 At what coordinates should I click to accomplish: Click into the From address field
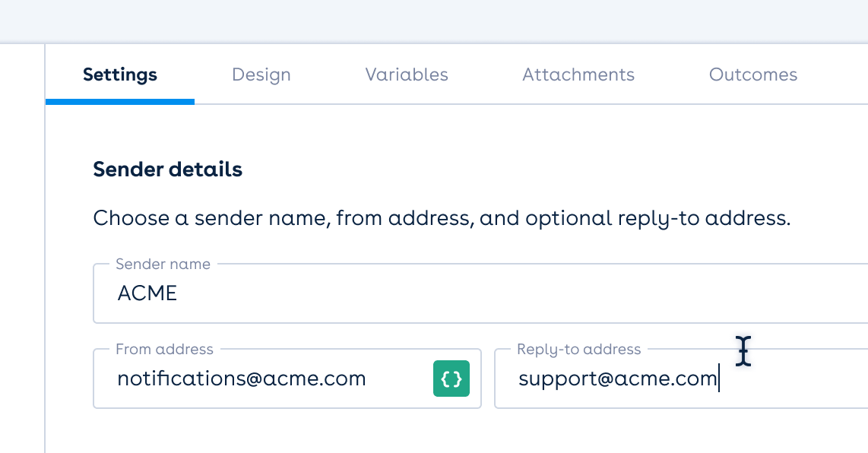pyautogui.click(x=266, y=379)
